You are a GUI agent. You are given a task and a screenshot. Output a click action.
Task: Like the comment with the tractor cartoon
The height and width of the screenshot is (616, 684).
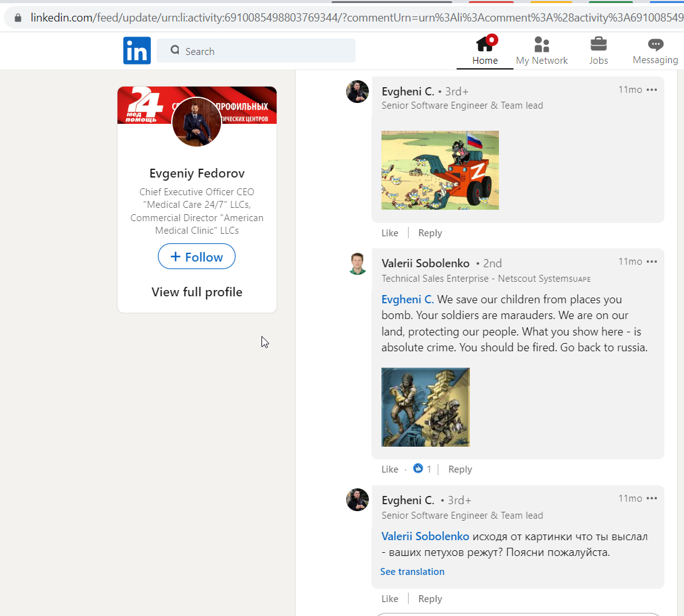(x=390, y=233)
